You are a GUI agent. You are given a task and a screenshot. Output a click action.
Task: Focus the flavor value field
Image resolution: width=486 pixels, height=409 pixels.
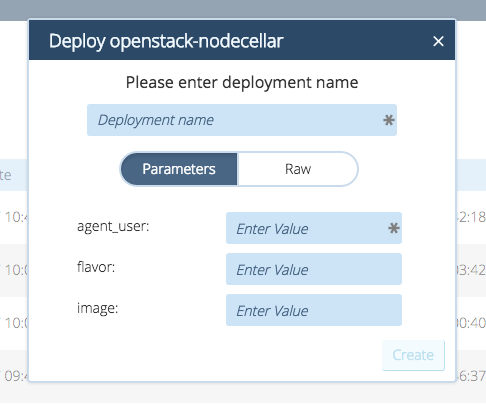(314, 269)
